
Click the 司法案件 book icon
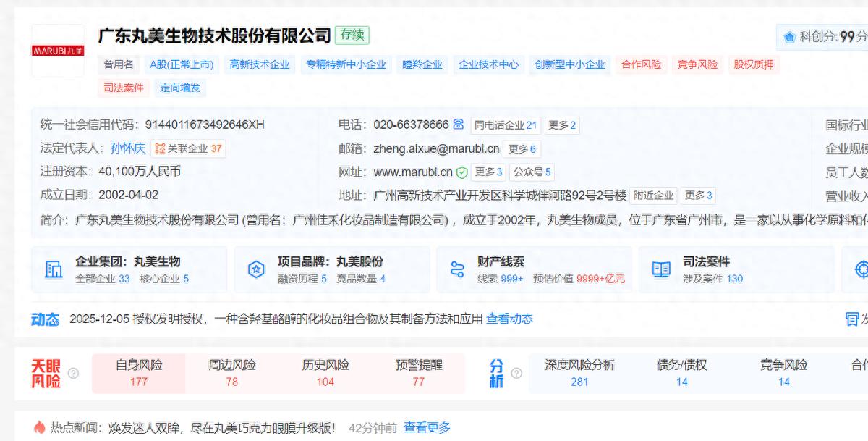(x=661, y=269)
